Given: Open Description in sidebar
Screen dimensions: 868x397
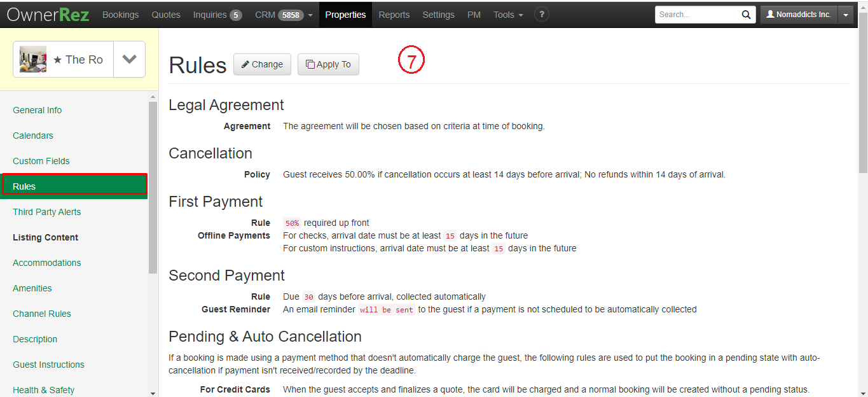Looking at the screenshot, I should tap(35, 339).
